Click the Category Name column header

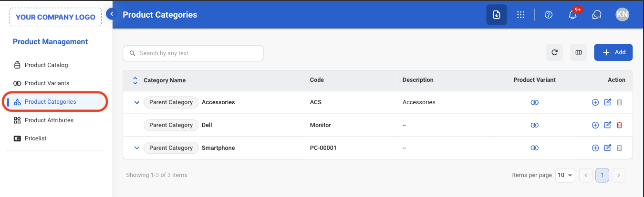(165, 80)
